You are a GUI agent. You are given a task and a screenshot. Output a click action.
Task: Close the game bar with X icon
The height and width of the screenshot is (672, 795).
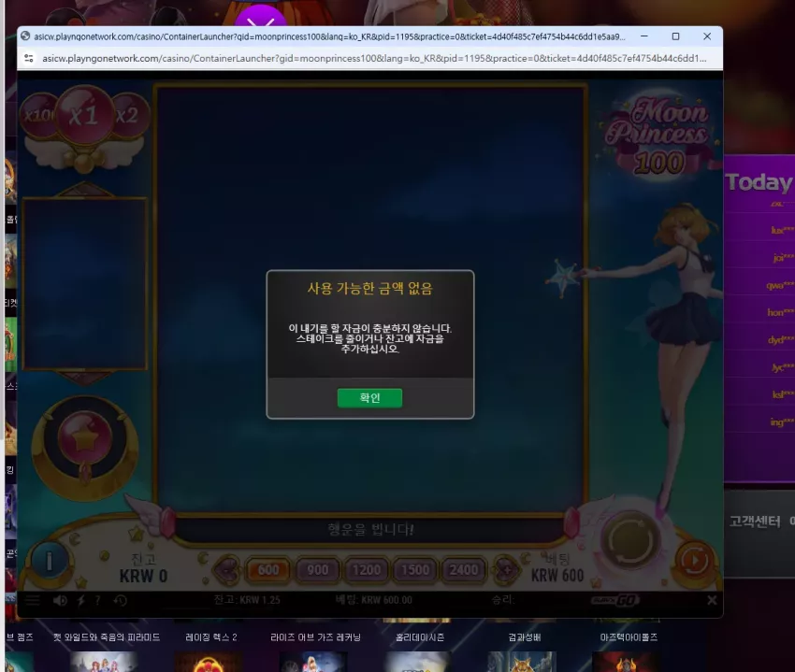coord(712,600)
